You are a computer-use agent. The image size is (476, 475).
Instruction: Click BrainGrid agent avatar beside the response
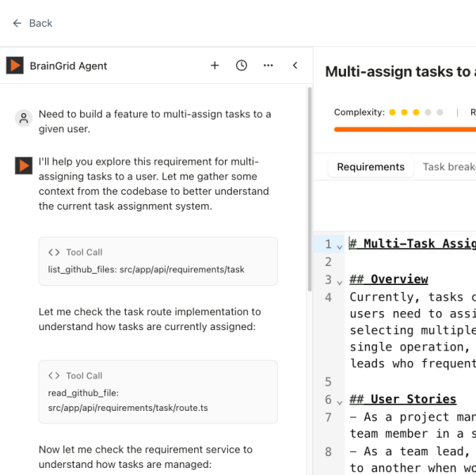coord(24,165)
